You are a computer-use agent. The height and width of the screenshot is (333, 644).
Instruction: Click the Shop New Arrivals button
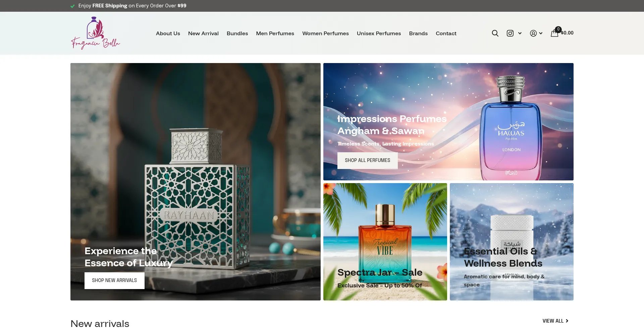pos(114,280)
